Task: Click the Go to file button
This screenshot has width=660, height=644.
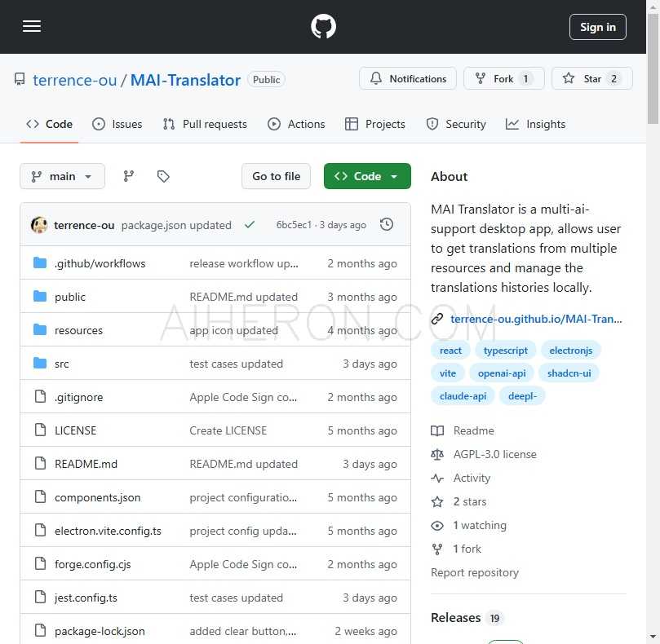Action: click(x=276, y=176)
